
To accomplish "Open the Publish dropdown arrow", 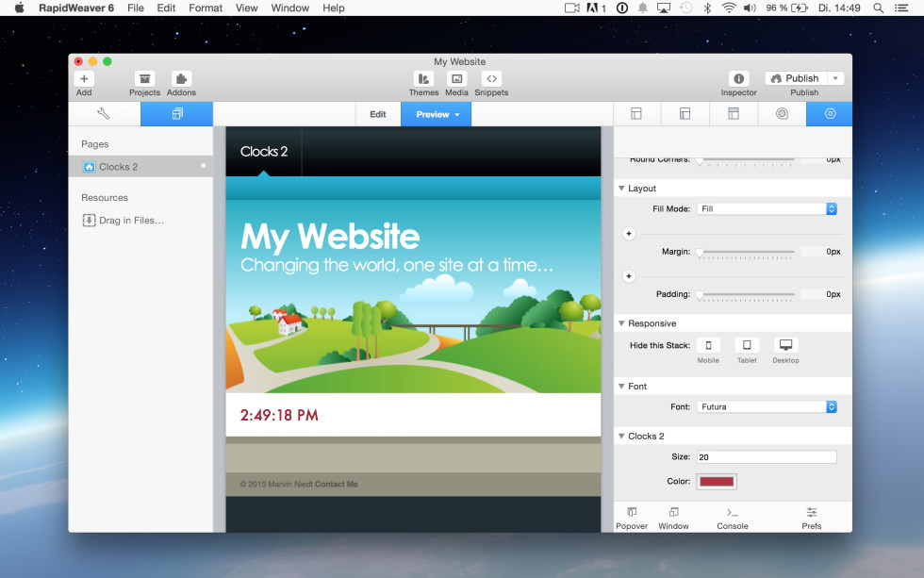I will 835,78.
